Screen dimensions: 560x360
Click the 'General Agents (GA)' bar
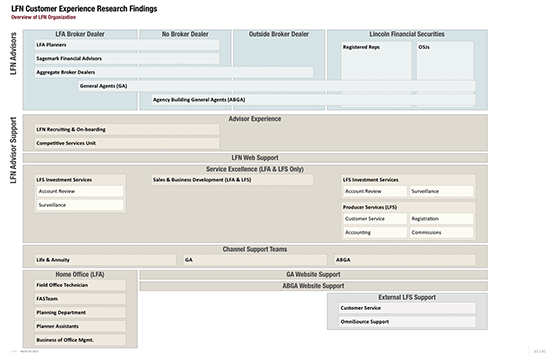pyautogui.click(x=277, y=86)
